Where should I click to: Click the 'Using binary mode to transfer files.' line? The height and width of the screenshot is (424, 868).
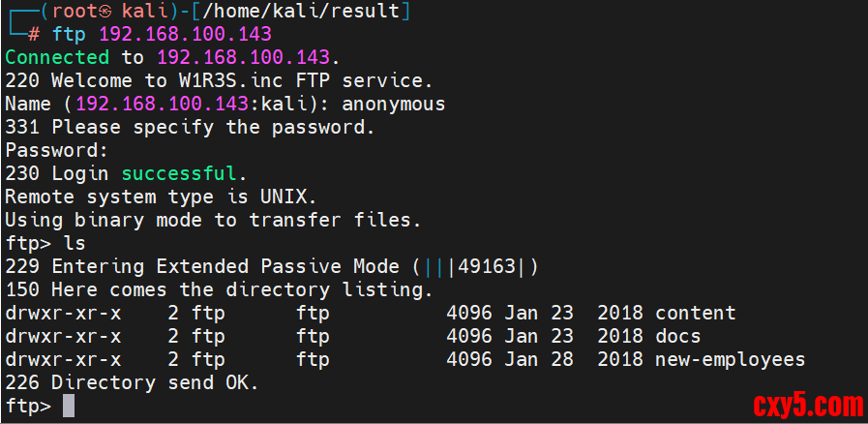213,221
